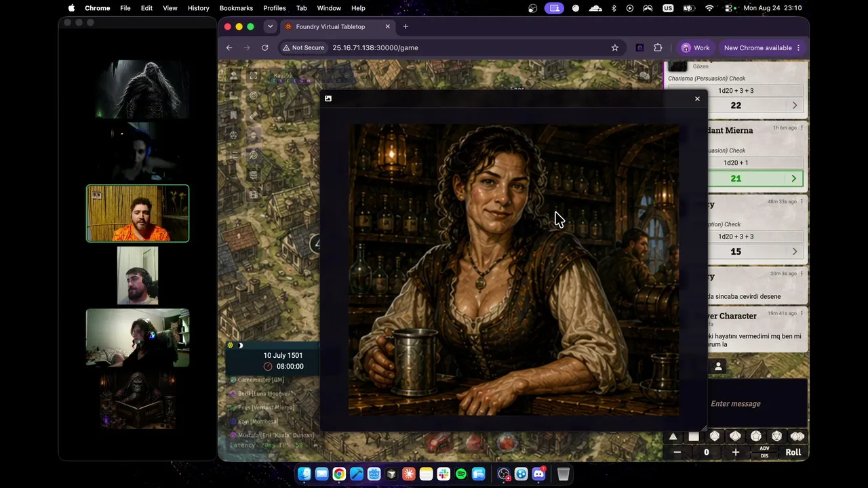Click the 1d20 + 1 roll formula
The width and height of the screenshot is (868, 488).
(x=736, y=163)
